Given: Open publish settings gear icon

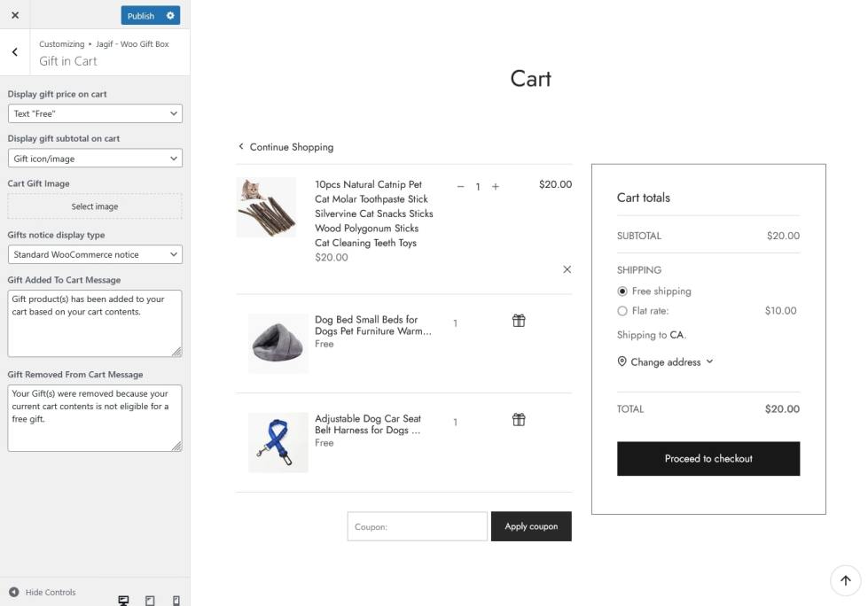Looking at the screenshot, I should [170, 15].
